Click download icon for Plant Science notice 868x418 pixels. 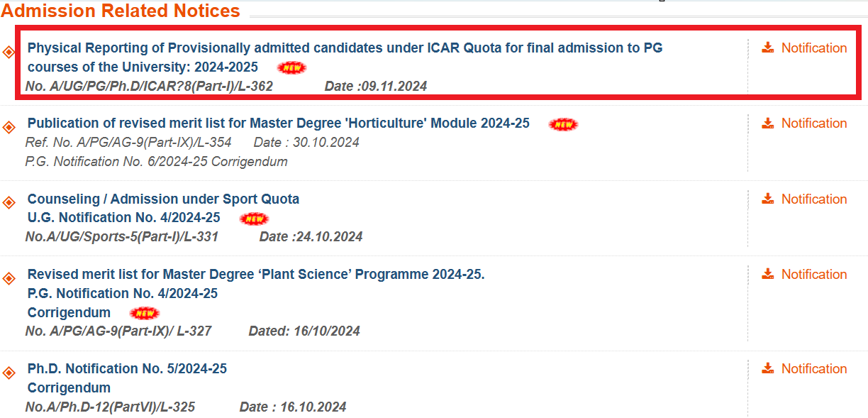[767, 274]
